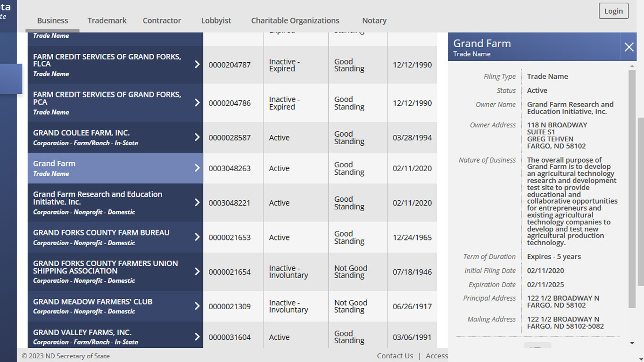Open the Trademark tab
644x362 pixels.
[107, 21]
